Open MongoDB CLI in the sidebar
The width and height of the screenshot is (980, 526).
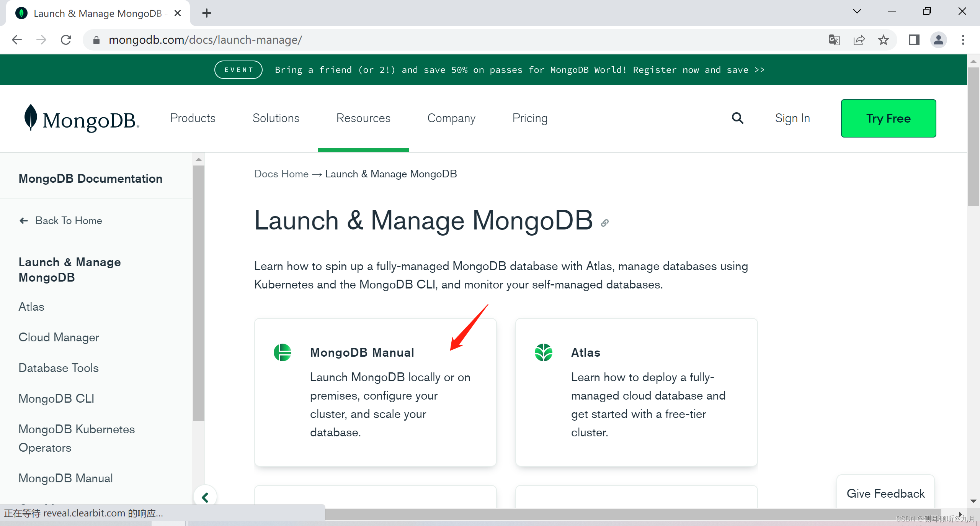click(56, 398)
